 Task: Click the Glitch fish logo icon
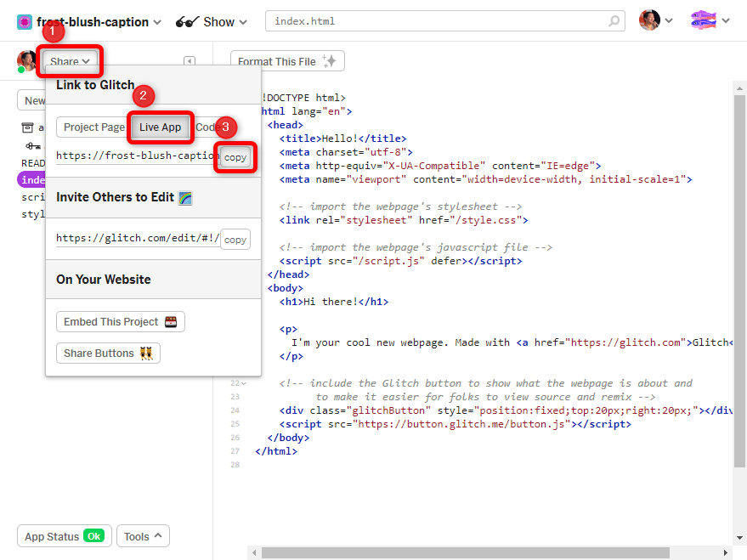click(x=704, y=20)
